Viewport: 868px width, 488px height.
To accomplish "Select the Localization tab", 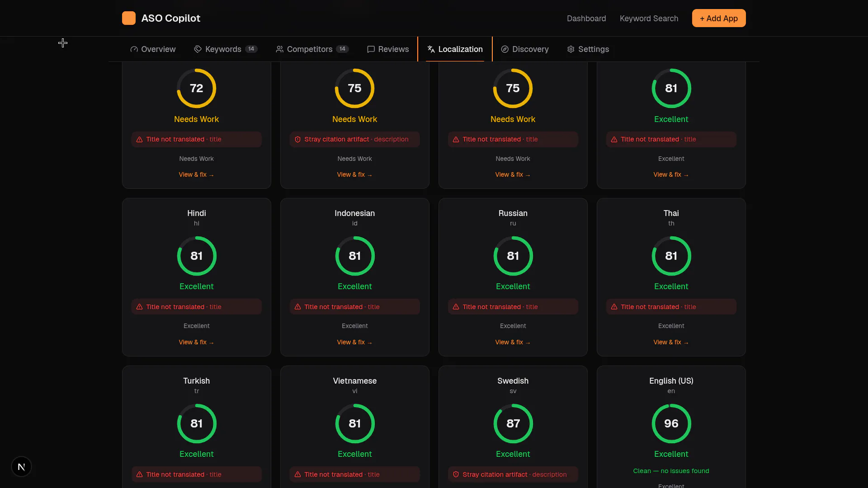I will 455,49.
